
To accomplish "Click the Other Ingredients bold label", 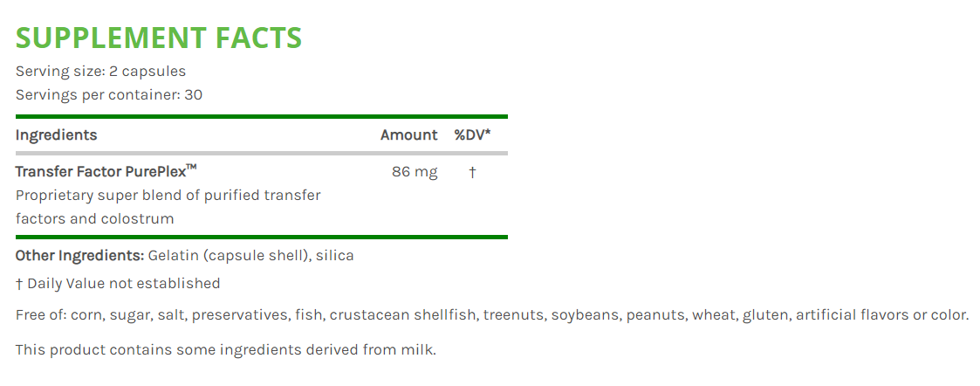I will point(79,256).
